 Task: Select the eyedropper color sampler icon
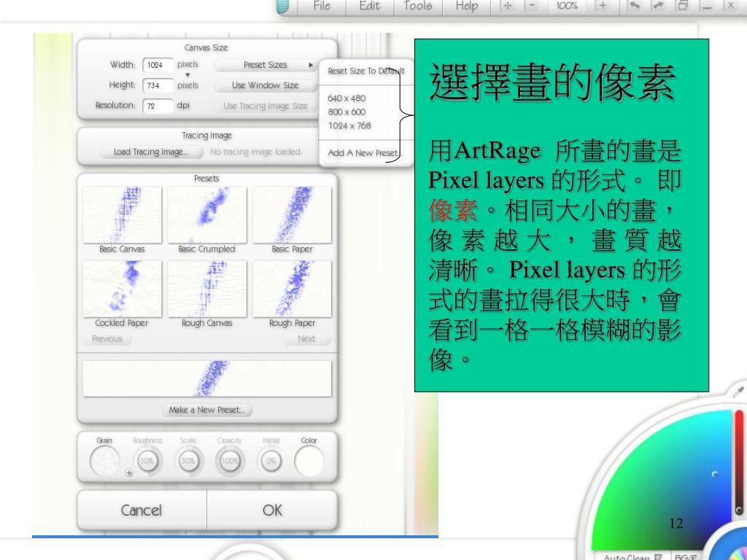[738, 391]
